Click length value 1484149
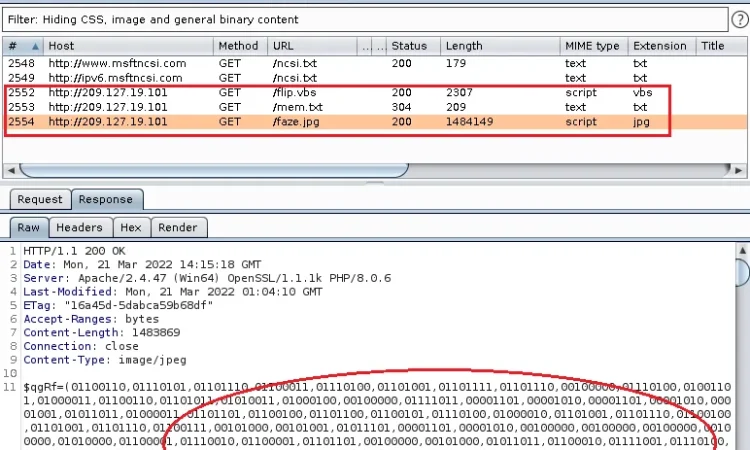This screenshot has width=750, height=450. pyautogui.click(x=469, y=121)
